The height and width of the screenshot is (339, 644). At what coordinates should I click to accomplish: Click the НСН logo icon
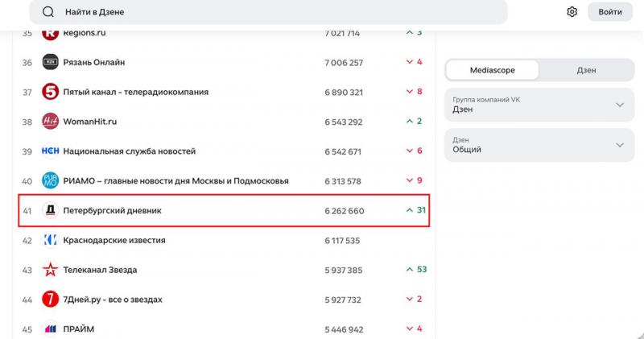point(50,151)
